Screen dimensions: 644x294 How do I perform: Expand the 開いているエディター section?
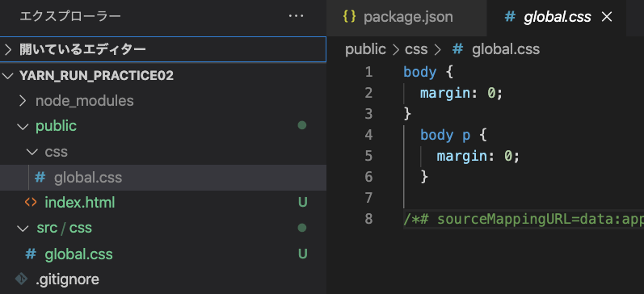[163, 50]
